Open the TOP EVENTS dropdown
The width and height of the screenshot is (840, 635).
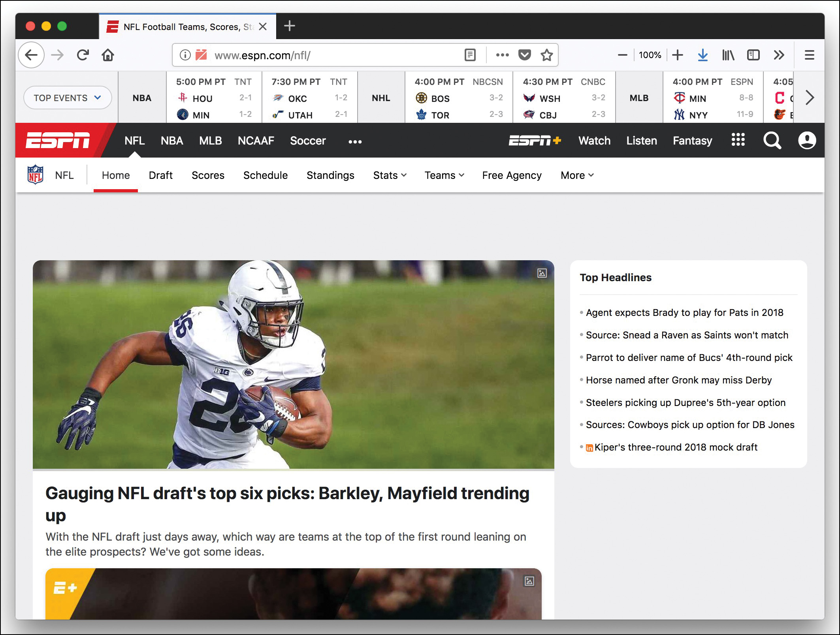coord(68,98)
